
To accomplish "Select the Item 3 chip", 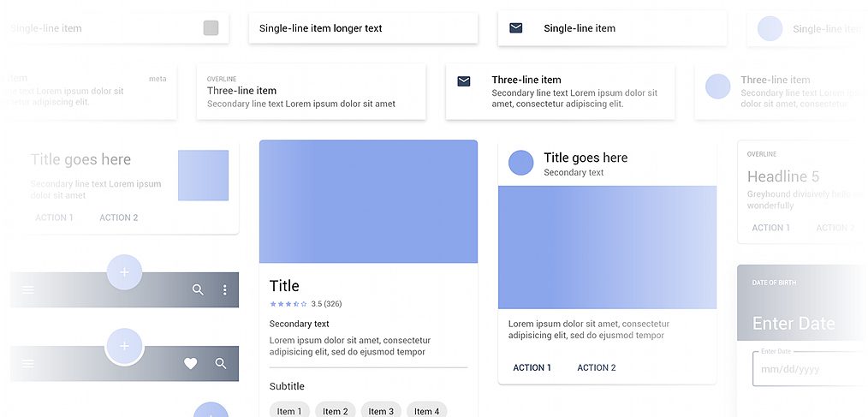I will coord(381,411).
